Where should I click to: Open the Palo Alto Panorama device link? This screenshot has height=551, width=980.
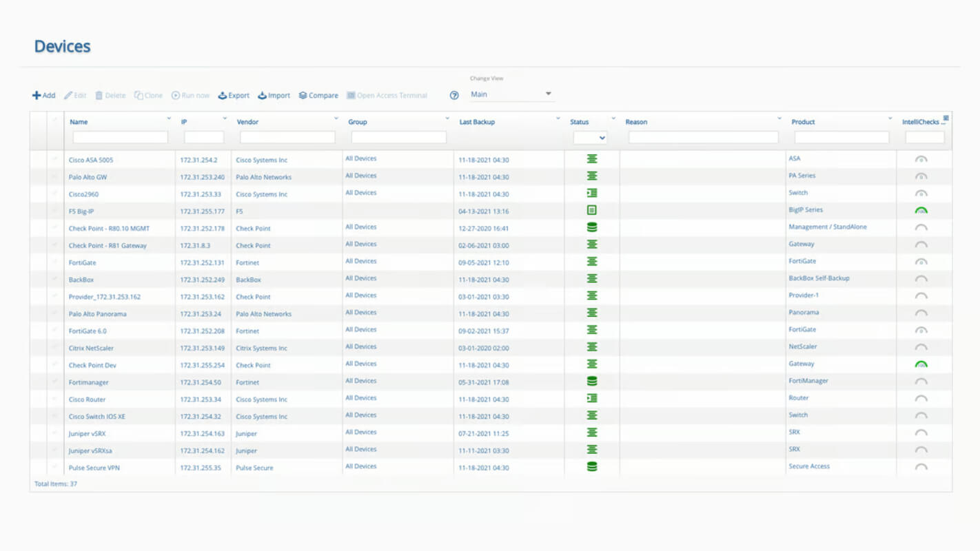point(97,314)
